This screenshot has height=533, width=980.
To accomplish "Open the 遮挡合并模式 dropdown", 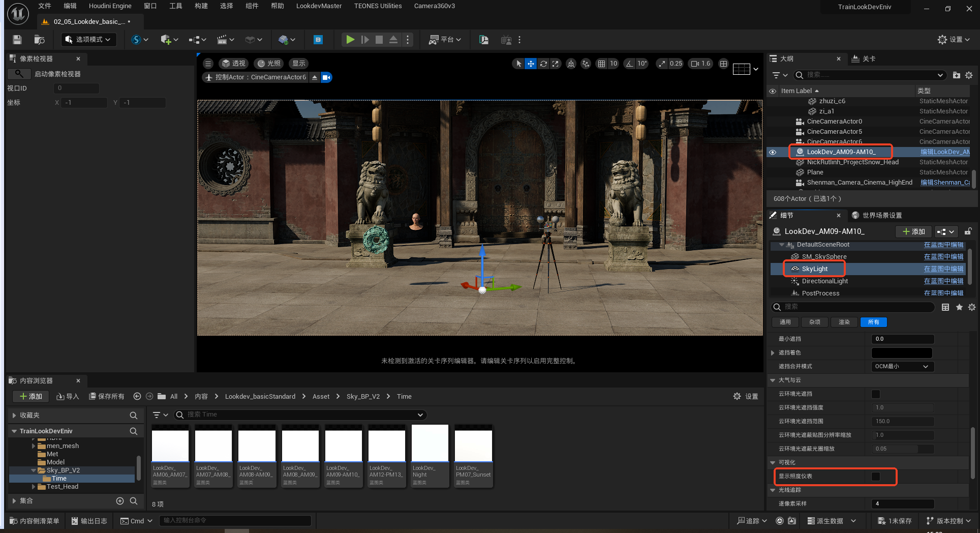I will [902, 367].
